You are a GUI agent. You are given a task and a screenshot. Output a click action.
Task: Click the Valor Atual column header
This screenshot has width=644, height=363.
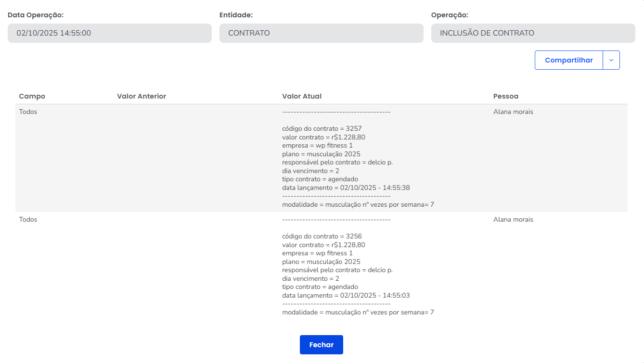click(x=302, y=96)
